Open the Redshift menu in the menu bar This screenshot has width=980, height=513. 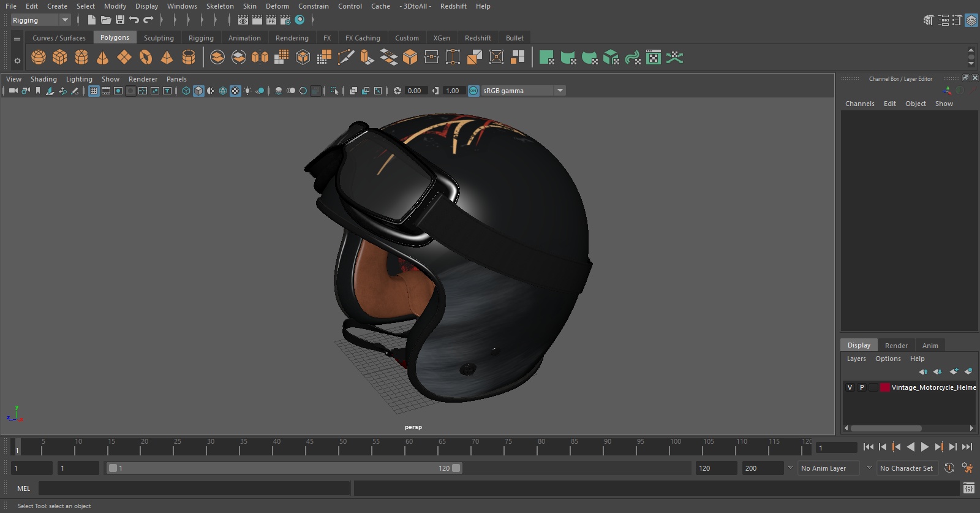pyautogui.click(x=453, y=6)
